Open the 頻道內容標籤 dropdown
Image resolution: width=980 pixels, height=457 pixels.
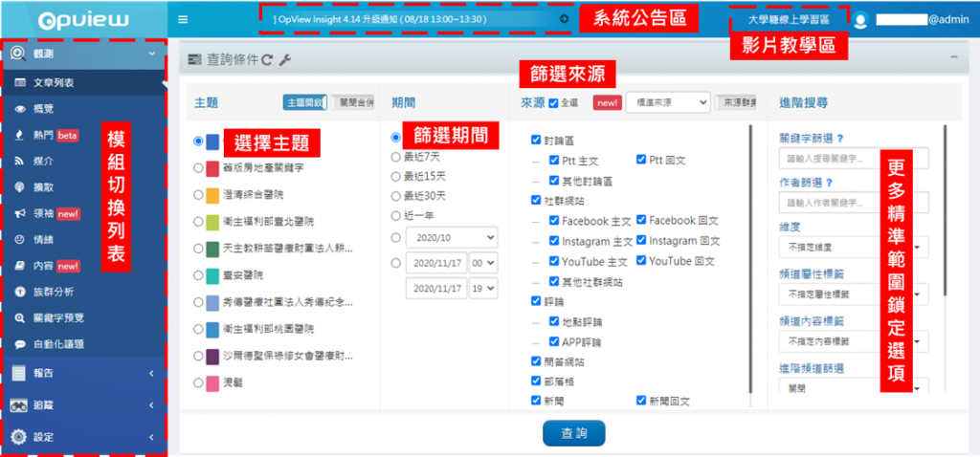coord(854,342)
